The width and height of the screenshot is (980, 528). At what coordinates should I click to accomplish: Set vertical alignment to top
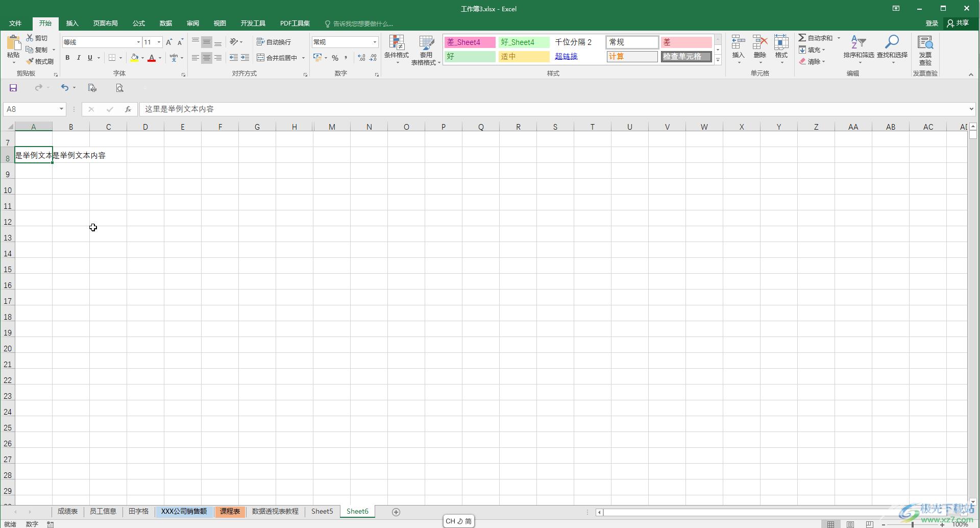coord(195,42)
